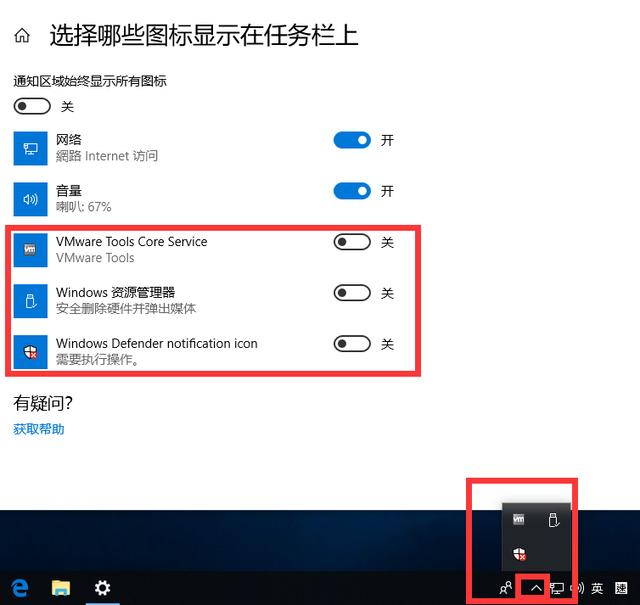
Task: Click the Windows 资源管理器 USB tile icon
Action: point(31,301)
